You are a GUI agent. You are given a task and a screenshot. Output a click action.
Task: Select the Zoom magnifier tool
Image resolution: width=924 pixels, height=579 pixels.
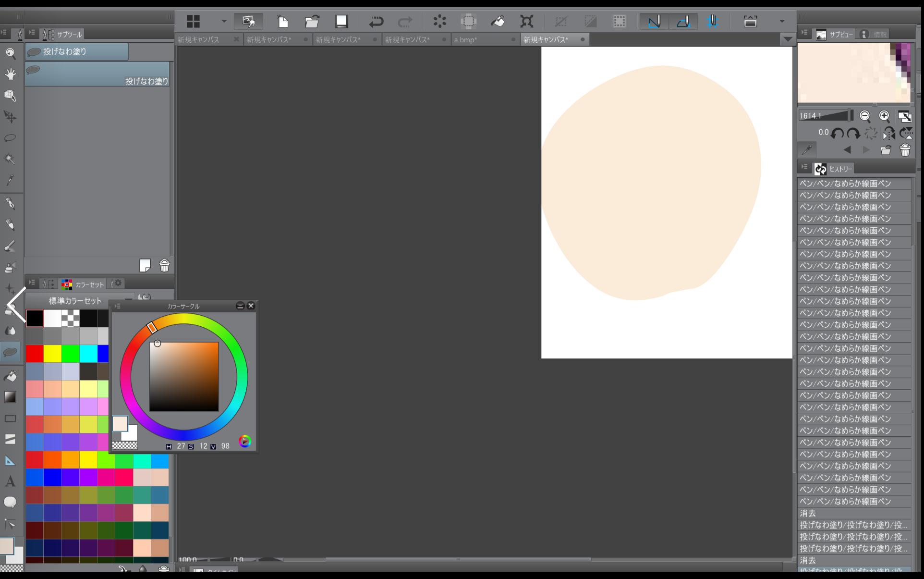tap(10, 53)
